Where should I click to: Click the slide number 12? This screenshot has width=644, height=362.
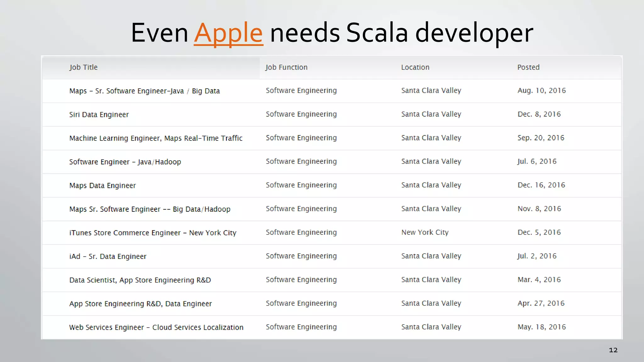click(613, 350)
